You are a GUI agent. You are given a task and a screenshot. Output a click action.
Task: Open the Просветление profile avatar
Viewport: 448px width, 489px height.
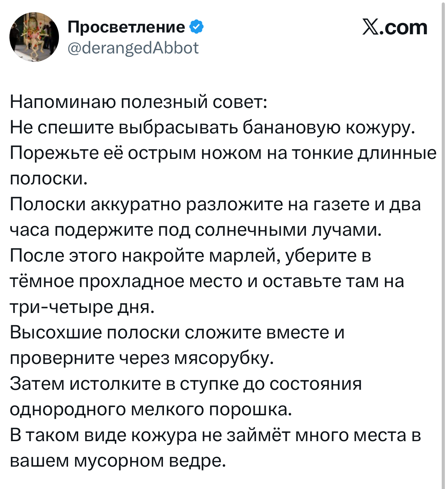coord(34,37)
